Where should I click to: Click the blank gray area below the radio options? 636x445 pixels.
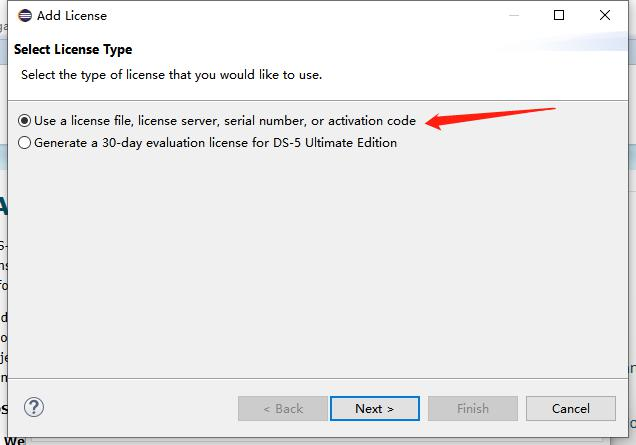[318, 270]
